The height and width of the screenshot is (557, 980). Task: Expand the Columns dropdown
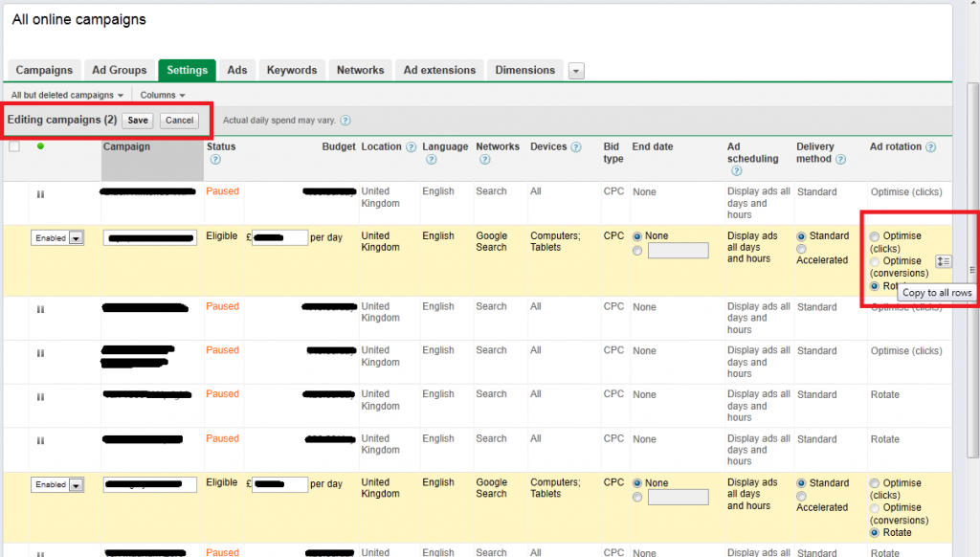162,96
